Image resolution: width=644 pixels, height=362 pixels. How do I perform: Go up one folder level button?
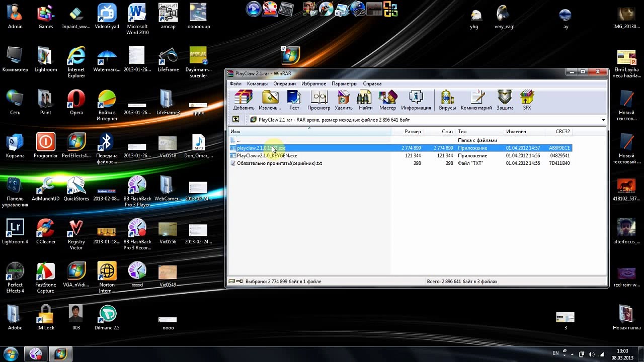coord(235,120)
